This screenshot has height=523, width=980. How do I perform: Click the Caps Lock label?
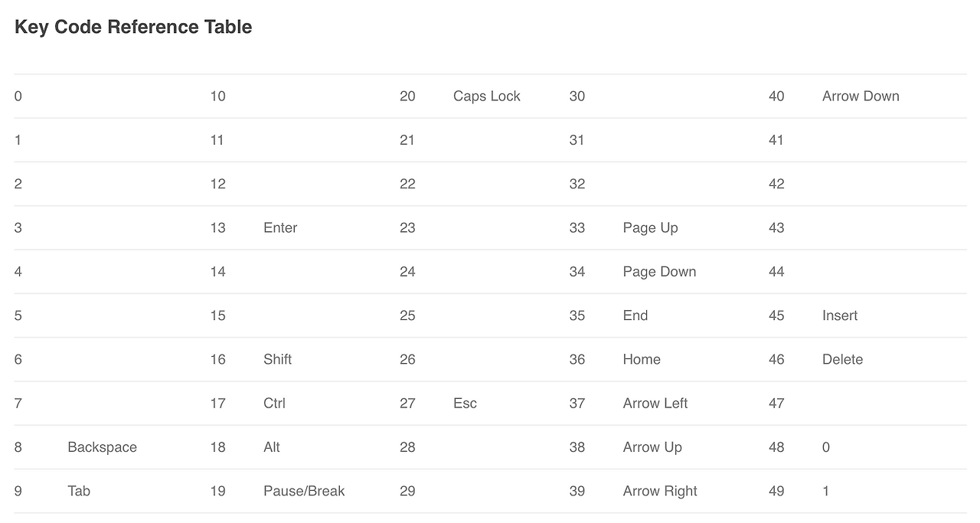(x=487, y=96)
